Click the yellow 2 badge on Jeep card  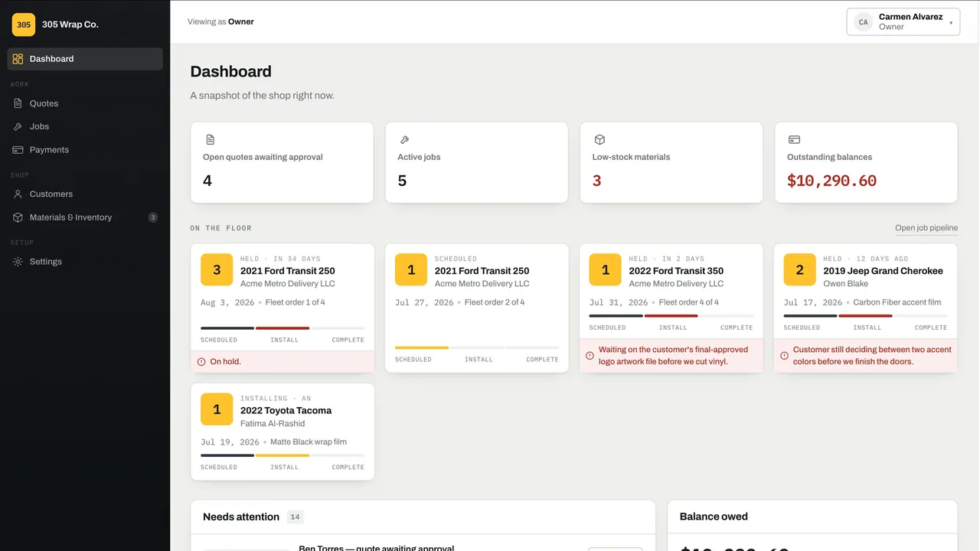coord(799,270)
